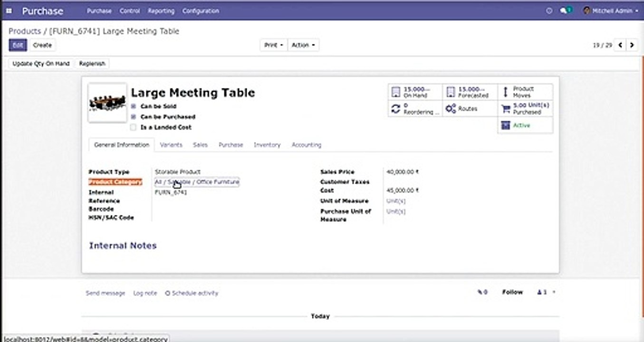This screenshot has height=342, width=644.
Task: Switch to the Accounting tab
Action: point(307,145)
